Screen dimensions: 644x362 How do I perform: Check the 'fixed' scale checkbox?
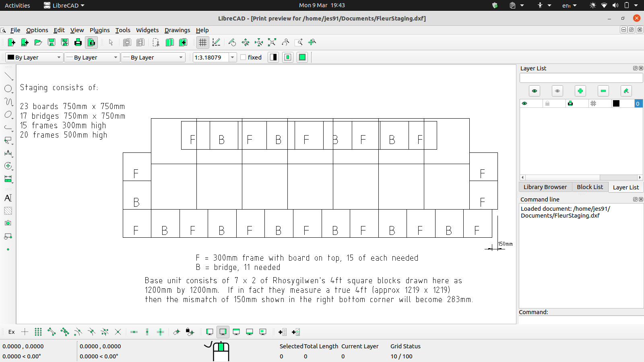pos(243,57)
